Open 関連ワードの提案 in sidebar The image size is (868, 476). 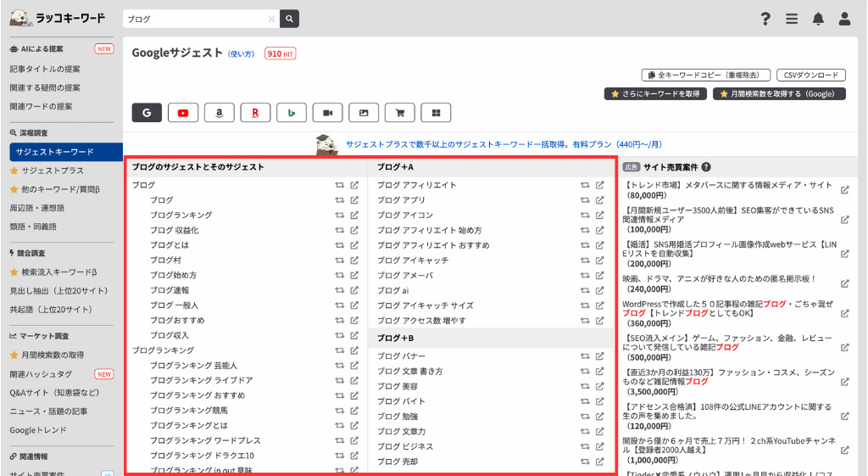pyautogui.click(x=41, y=106)
